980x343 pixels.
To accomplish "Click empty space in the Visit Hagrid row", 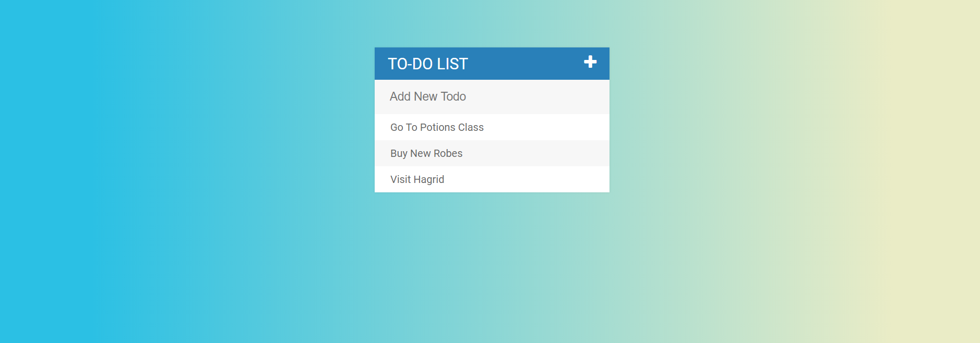I will click(527, 179).
